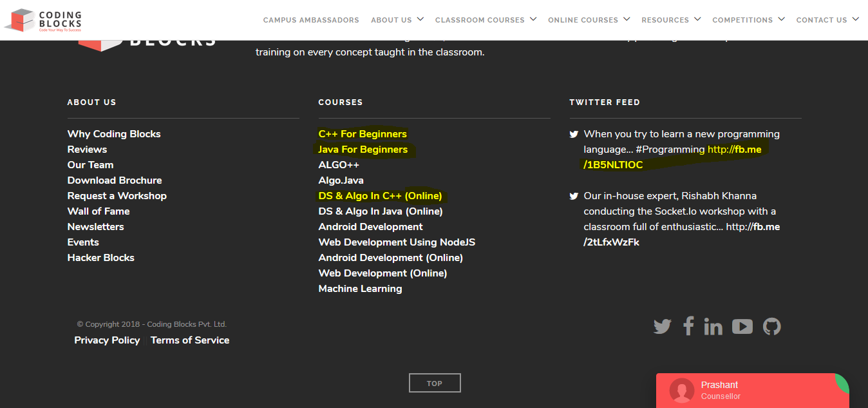Click the '© Copyright 2018 - Coding Blocks' text
Image resolution: width=868 pixels, height=408 pixels.
152,324
